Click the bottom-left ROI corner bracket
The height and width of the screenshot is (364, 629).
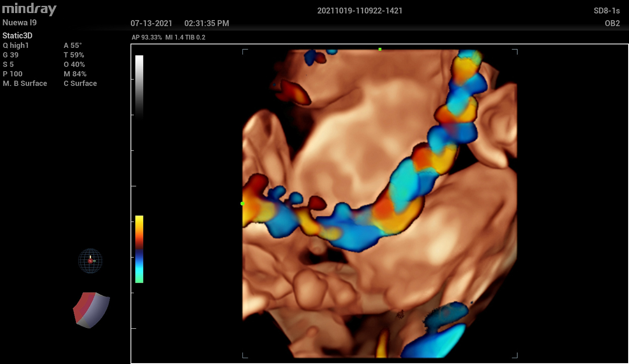244,356
